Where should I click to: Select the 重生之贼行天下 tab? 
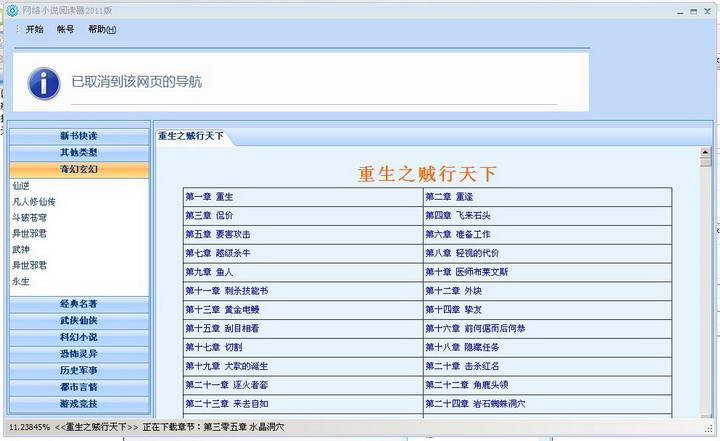coord(191,136)
